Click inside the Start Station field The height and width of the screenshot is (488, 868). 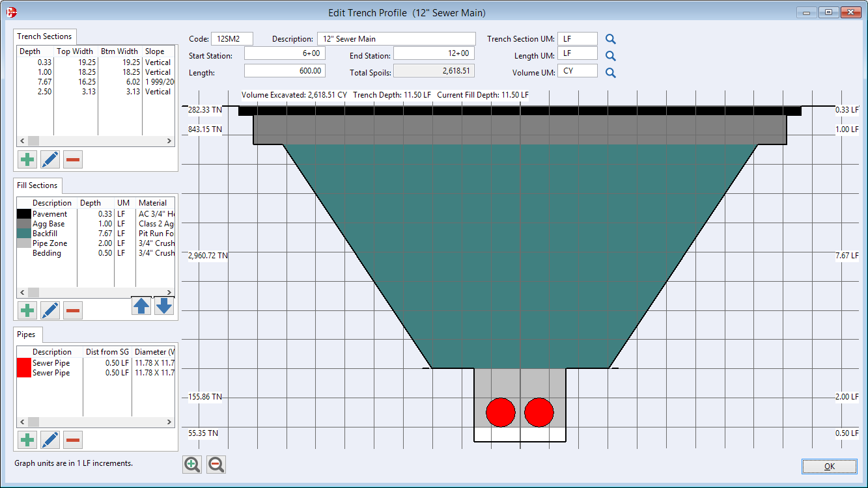coord(285,53)
